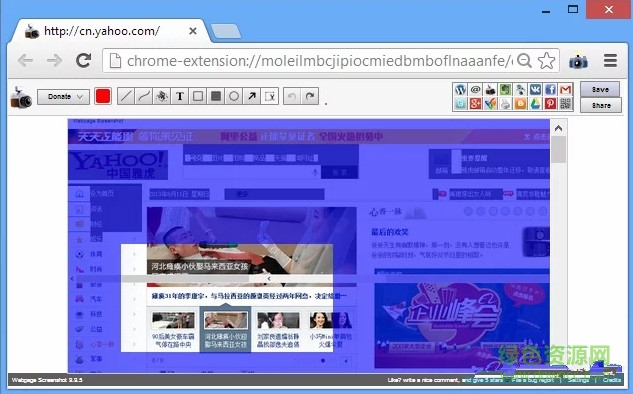Select the filled rectangle tool

click(x=216, y=96)
